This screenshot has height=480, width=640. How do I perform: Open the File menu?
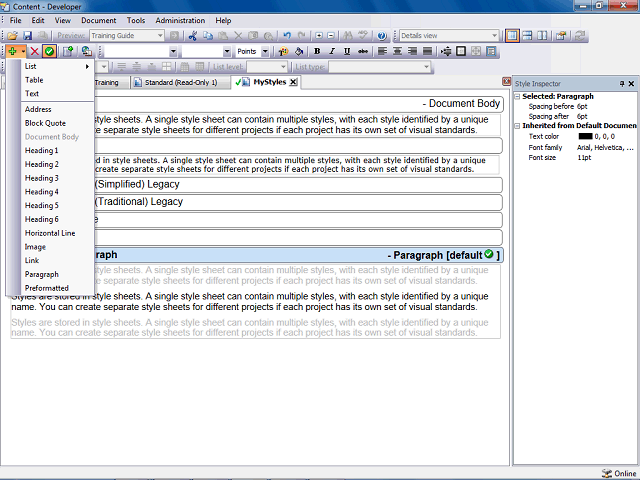click(16, 20)
